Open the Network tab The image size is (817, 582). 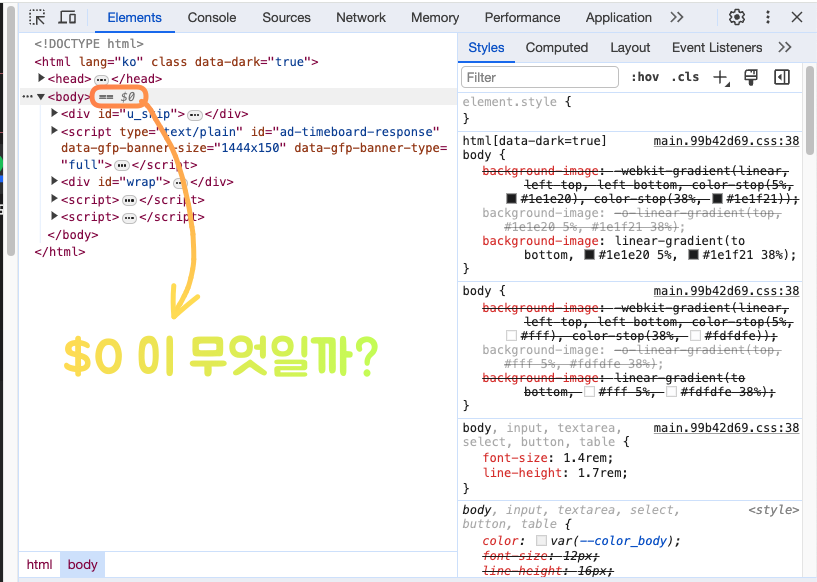[x=361, y=17]
